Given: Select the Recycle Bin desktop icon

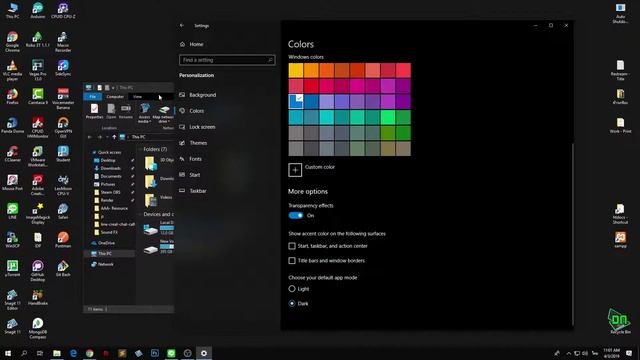Looking at the screenshot, I should pos(620,322).
